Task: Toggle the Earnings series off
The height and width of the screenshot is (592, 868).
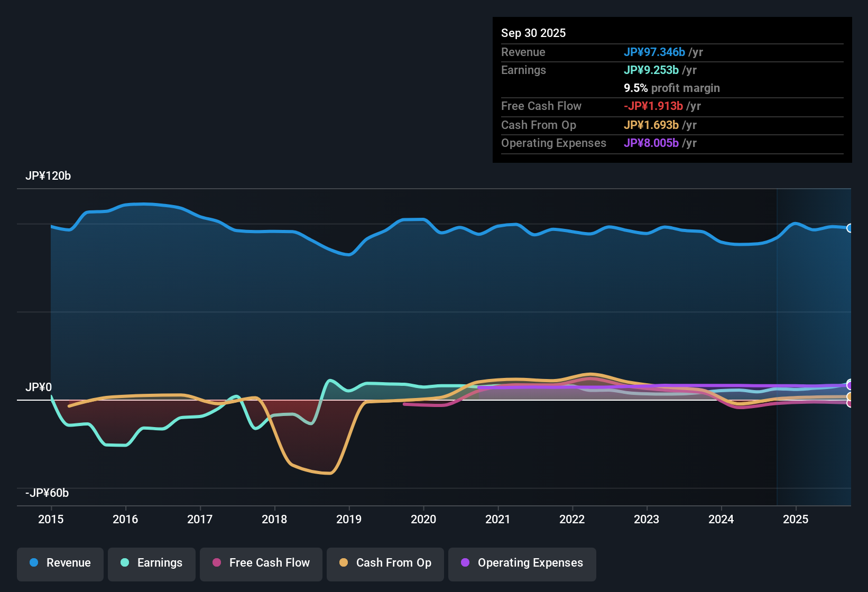Action: pyautogui.click(x=152, y=563)
